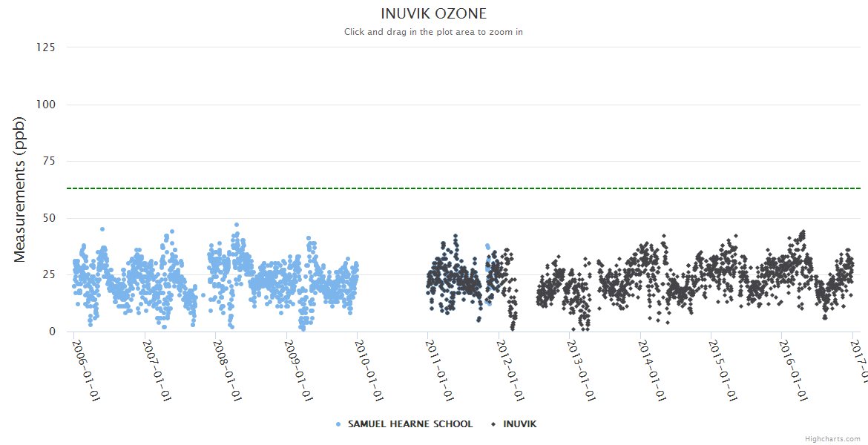Viewport: 868px width, 445px height.
Task: Toggle the INUVIK series legend label
Action: point(519,424)
